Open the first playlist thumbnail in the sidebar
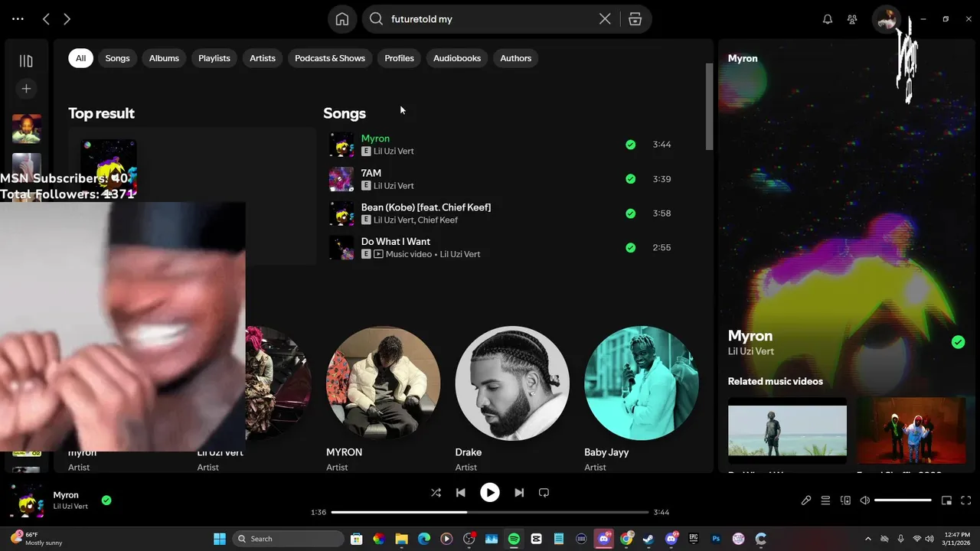 (x=27, y=129)
